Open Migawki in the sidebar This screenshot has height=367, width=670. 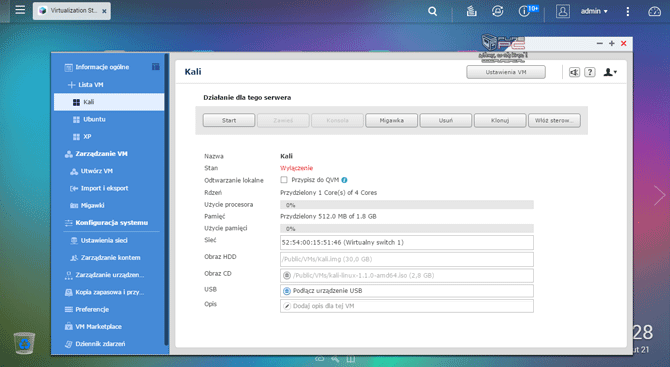[x=92, y=206]
